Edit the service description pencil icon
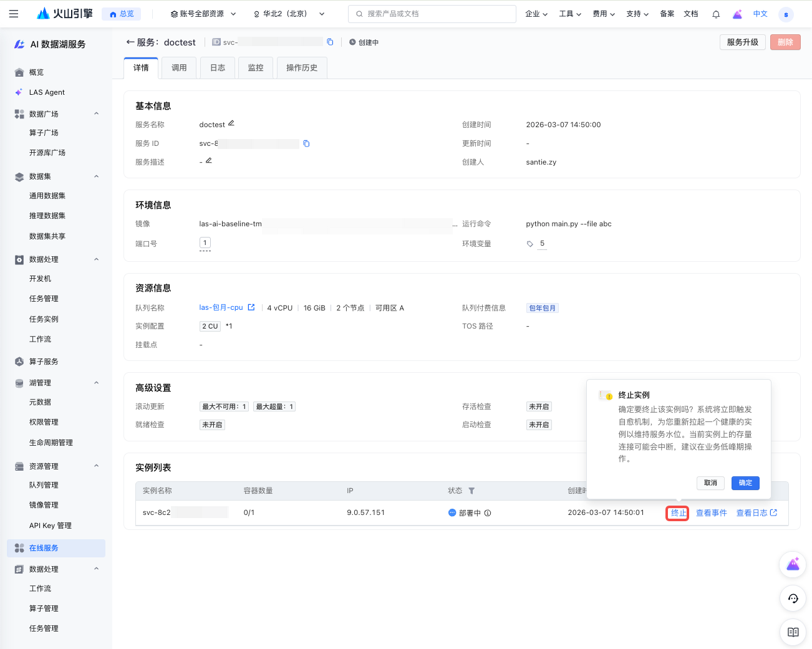 pos(209,161)
